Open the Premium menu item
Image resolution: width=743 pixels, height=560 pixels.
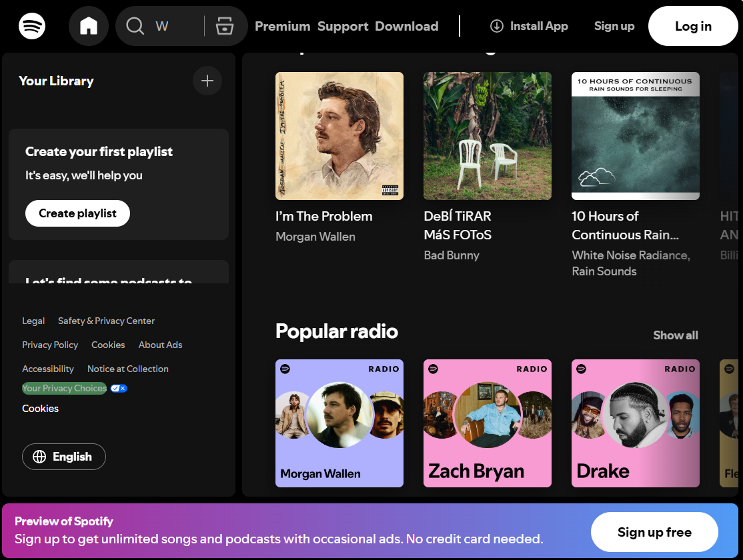[x=282, y=26]
